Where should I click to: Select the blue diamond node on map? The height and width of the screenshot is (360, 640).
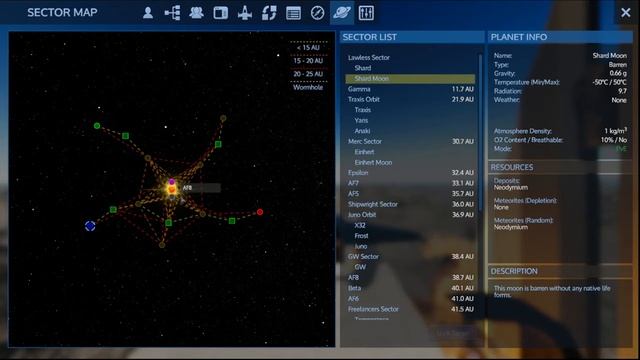(x=90, y=226)
